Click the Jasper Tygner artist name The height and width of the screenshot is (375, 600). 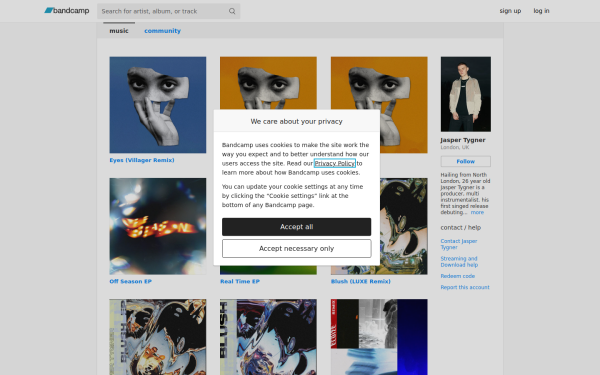point(463,140)
